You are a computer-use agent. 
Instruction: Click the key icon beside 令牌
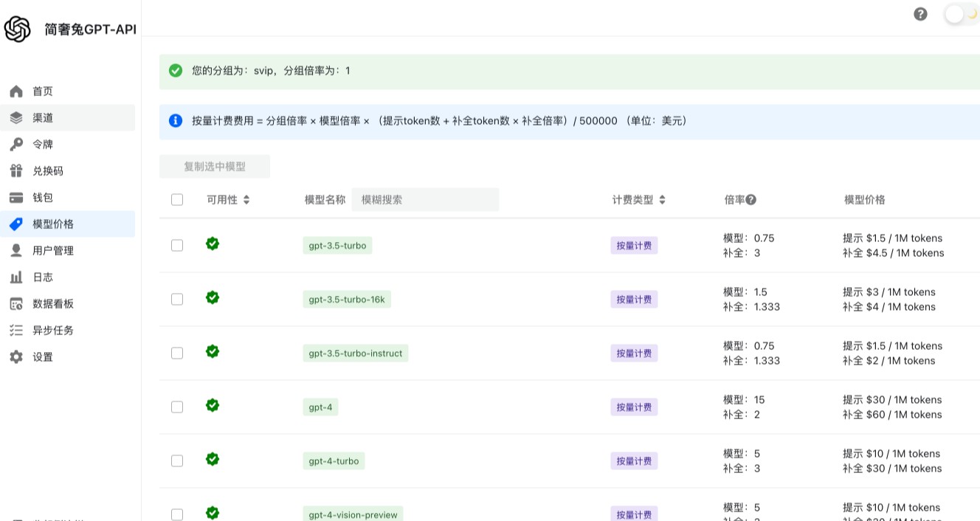[x=16, y=145]
